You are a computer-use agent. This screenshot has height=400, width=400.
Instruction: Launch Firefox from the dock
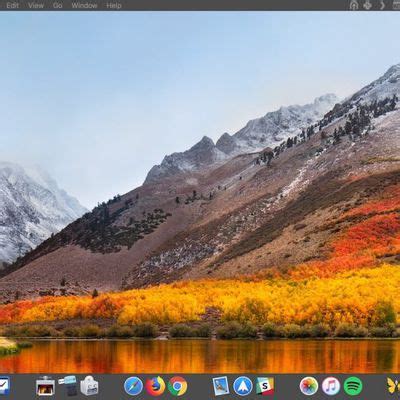tap(155, 386)
